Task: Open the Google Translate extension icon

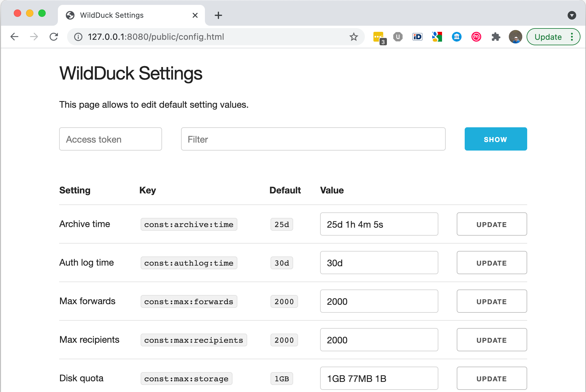Action: click(437, 37)
